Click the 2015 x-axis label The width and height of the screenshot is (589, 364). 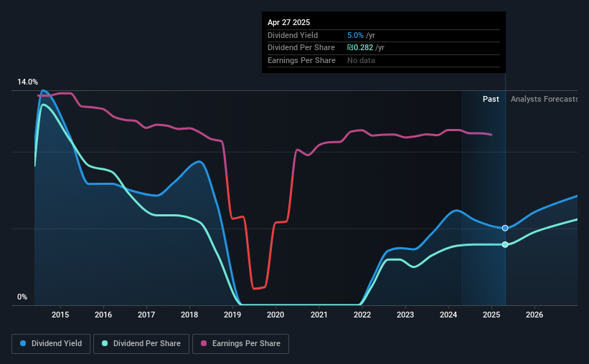point(60,315)
